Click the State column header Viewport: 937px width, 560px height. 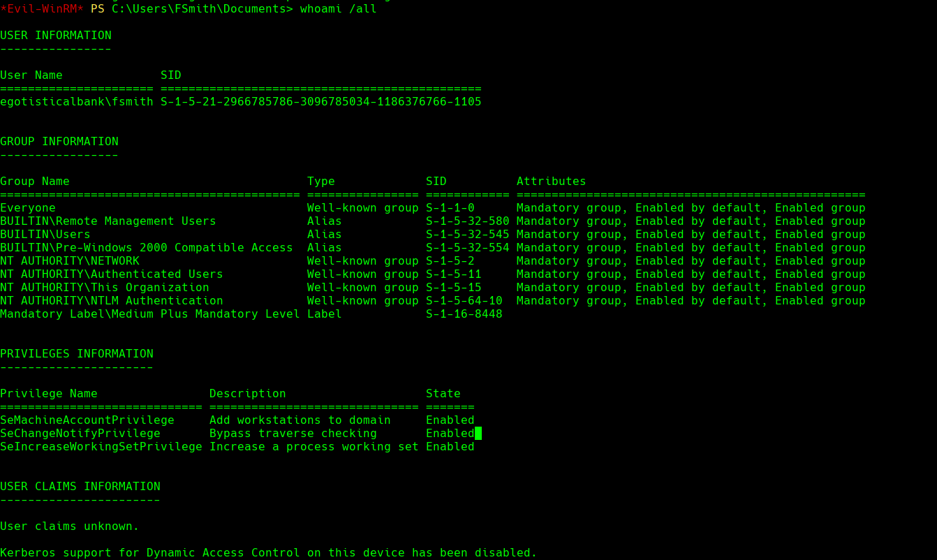click(443, 393)
